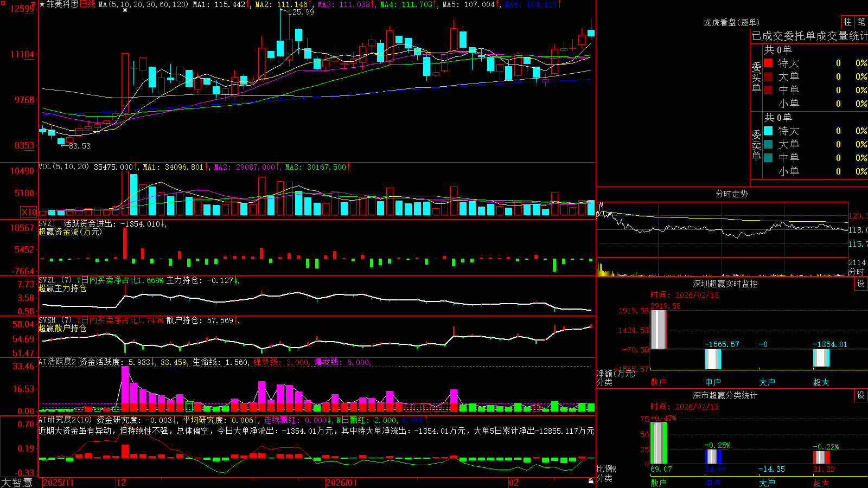Click the 散户 bar in 实时监控 chart

[659, 330]
